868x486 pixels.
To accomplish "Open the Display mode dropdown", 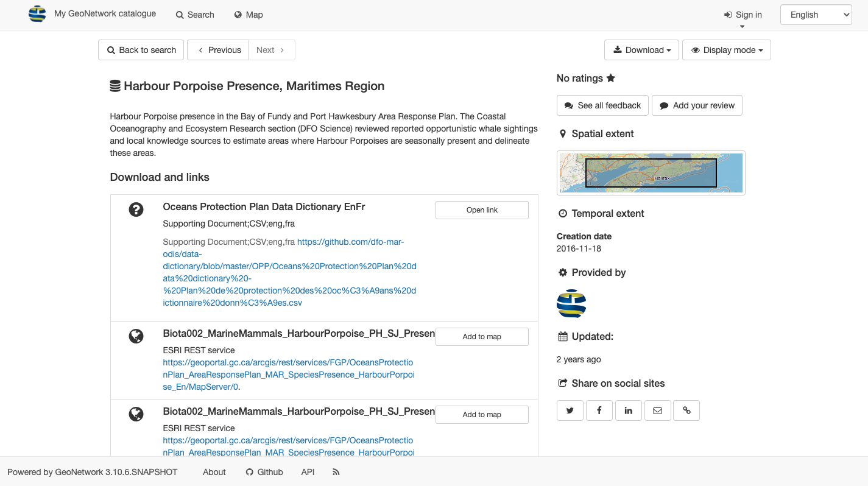I will [727, 50].
